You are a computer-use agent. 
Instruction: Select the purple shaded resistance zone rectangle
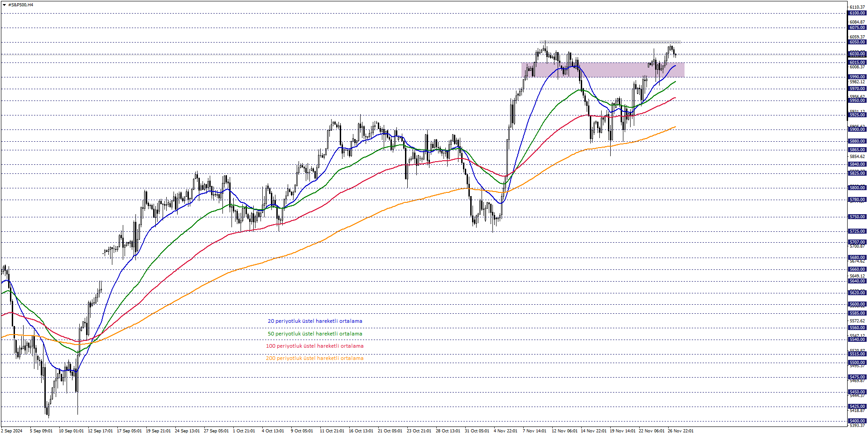(603, 70)
